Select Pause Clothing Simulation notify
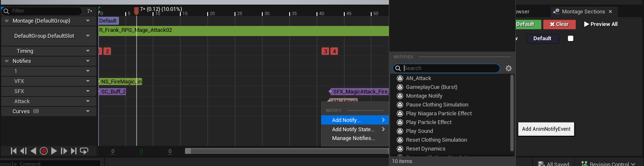The height and width of the screenshot is (166, 644). pyautogui.click(x=437, y=105)
